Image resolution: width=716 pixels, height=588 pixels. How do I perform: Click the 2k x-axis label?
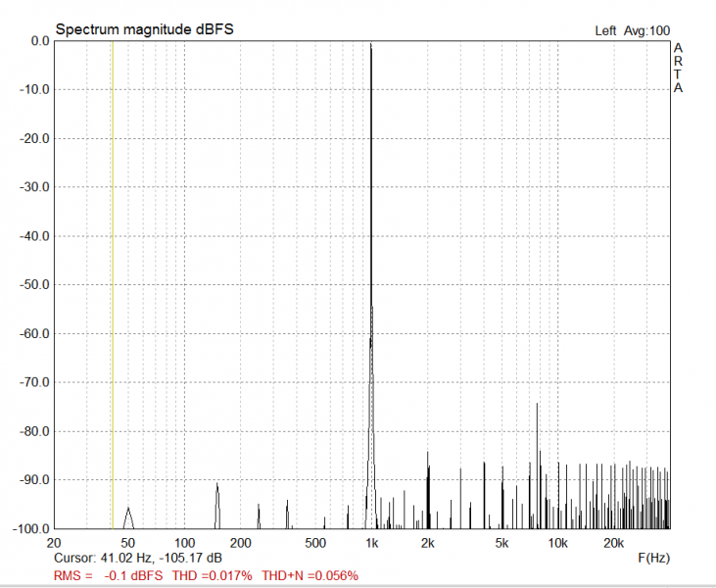[428, 543]
